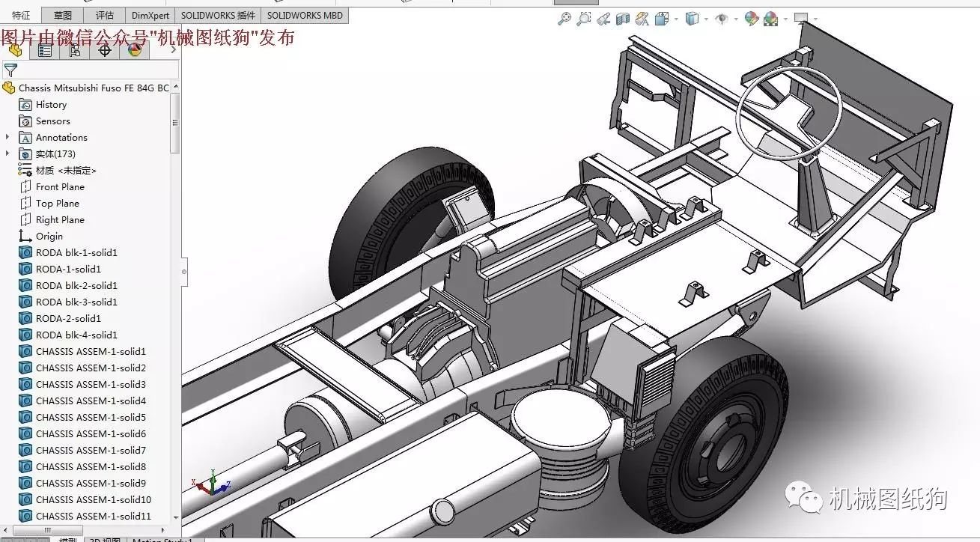Click the CHASSIS ASSEM-1-solid1 feature icon
The width and height of the screenshot is (980, 542).
[25, 351]
